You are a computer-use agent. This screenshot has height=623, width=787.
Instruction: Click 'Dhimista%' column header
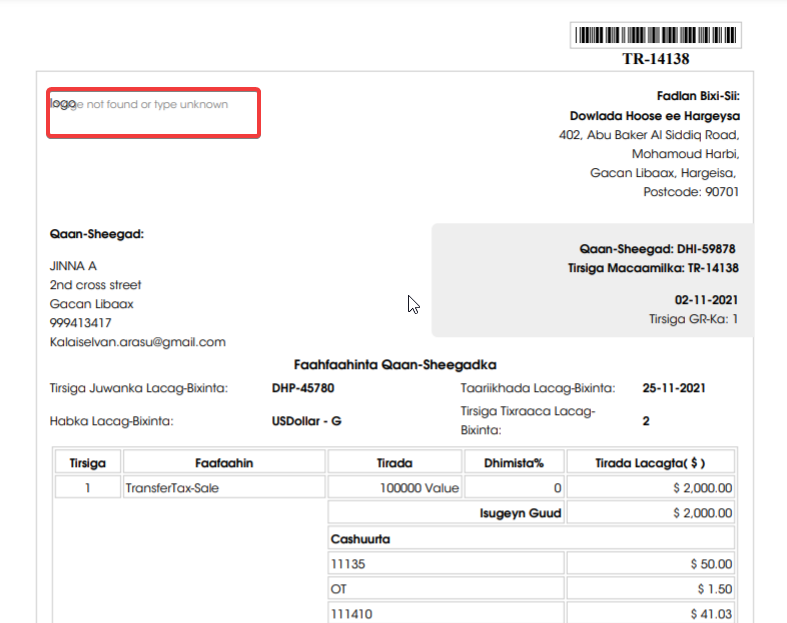point(514,463)
